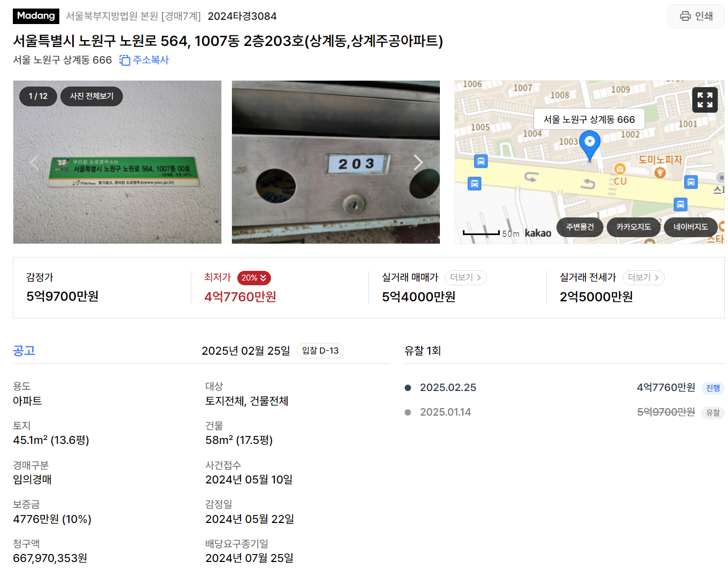
Task: Show 주변물건 on the map
Action: click(580, 227)
